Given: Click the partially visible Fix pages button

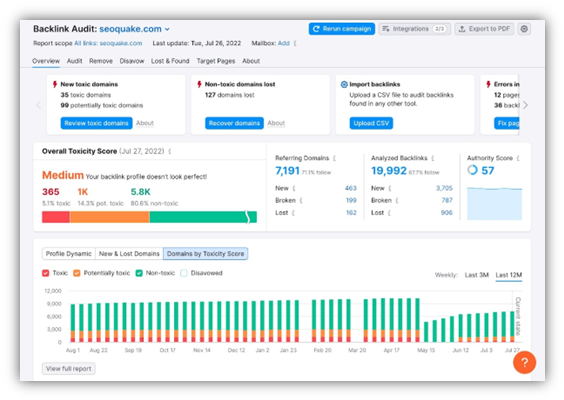Looking at the screenshot, I should [x=506, y=123].
